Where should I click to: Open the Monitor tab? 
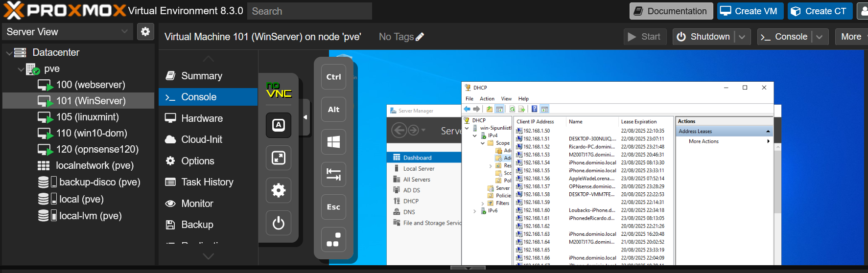click(x=208, y=204)
